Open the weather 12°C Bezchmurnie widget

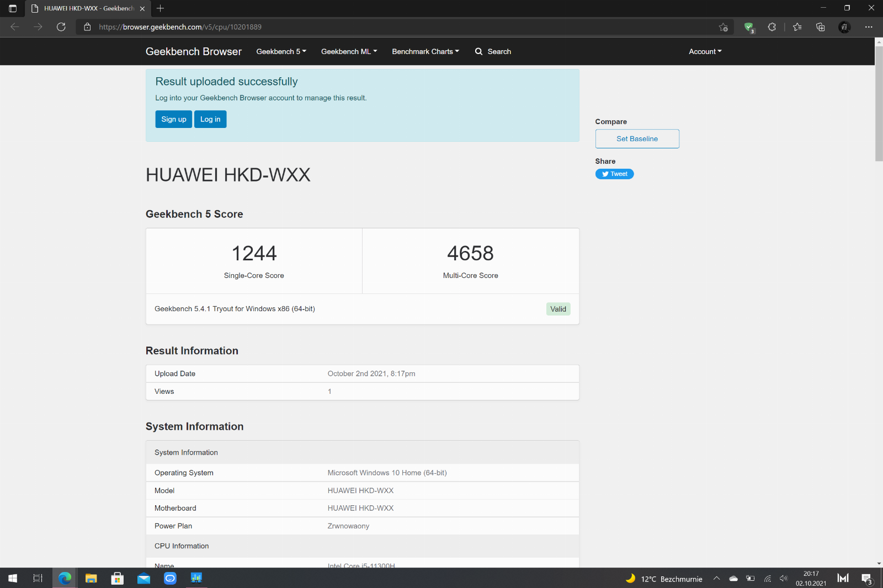coord(664,579)
